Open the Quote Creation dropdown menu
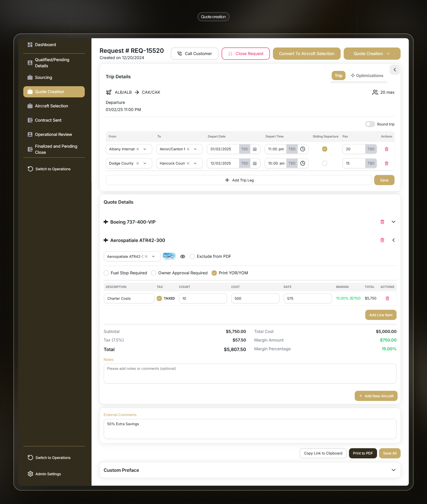This screenshot has width=427, height=504. [x=372, y=54]
